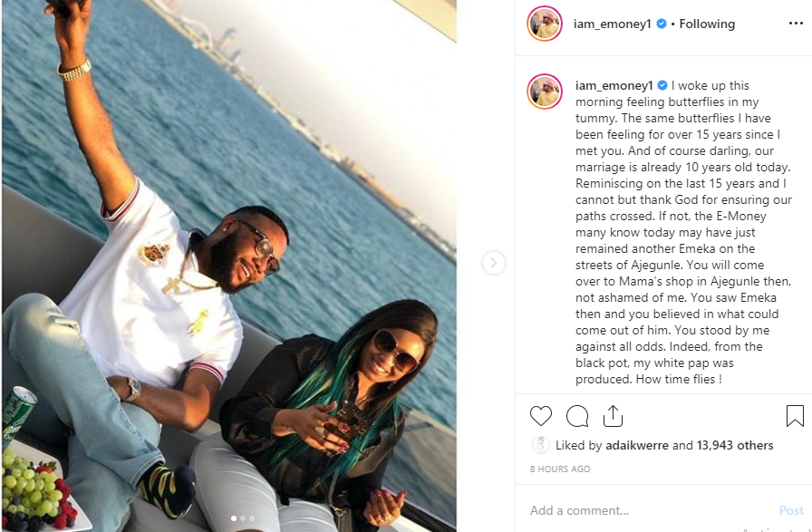Click the header profile avatar
812x532 pixels.
545,24
